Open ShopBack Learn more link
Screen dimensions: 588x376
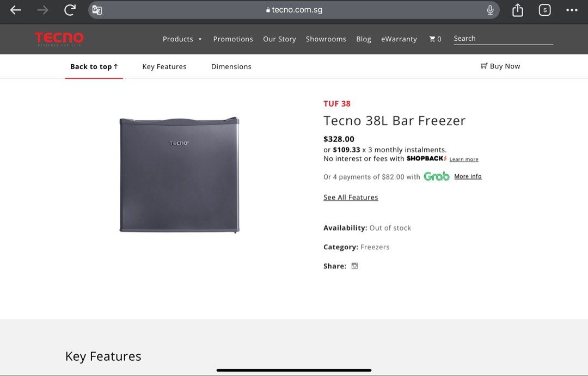click(x=463, y=159)
